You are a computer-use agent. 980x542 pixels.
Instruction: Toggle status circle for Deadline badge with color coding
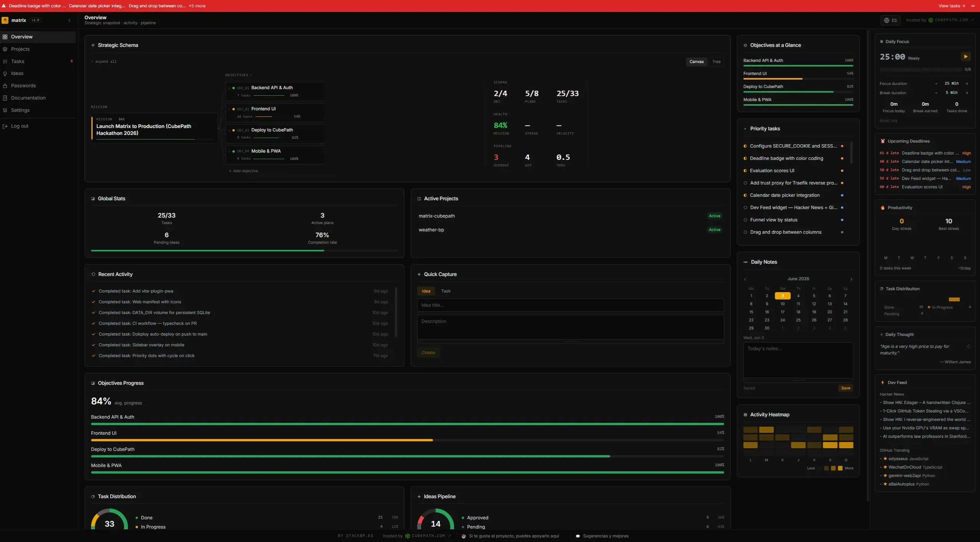click(745, 158)
